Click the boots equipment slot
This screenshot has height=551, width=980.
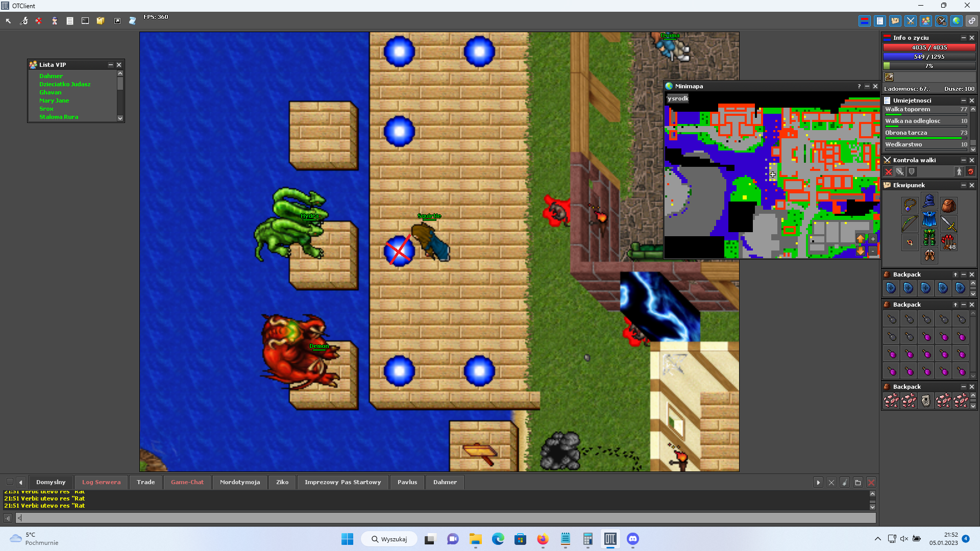[929, 255]
